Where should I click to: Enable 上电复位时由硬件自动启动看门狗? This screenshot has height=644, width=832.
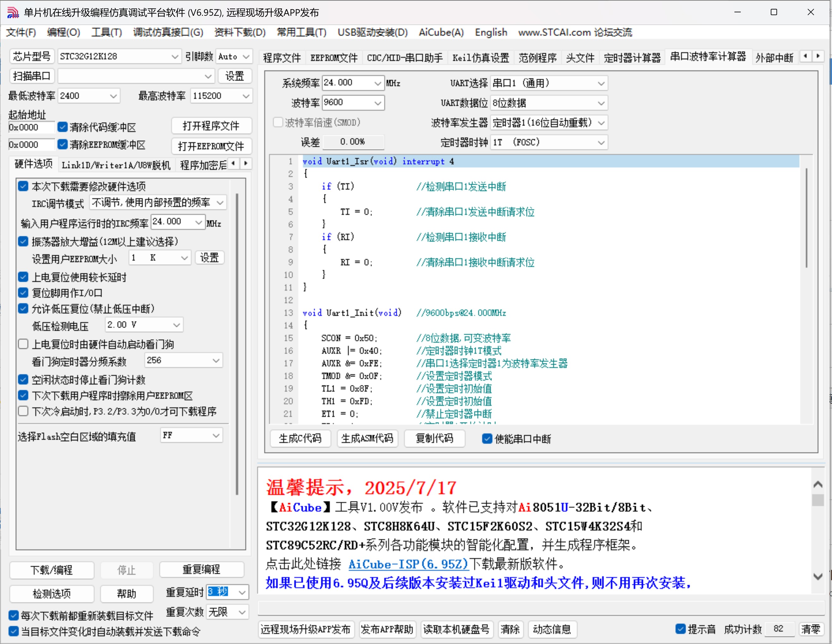(x=23, y=344)
